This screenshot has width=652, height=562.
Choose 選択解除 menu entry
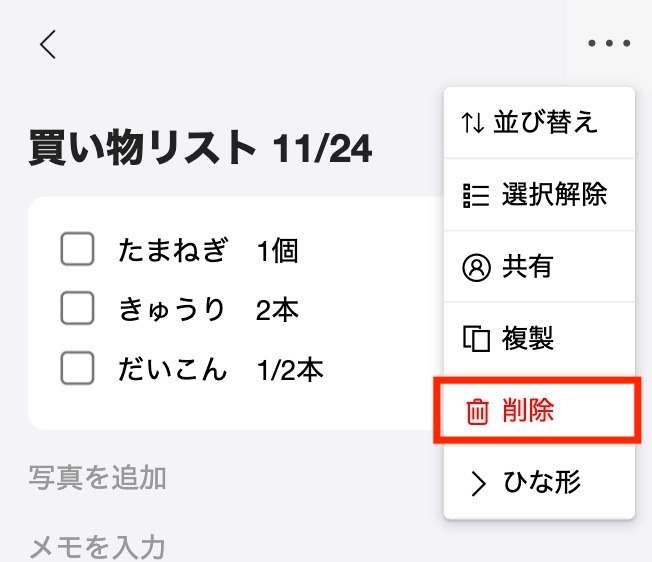(x=539, y=195)
